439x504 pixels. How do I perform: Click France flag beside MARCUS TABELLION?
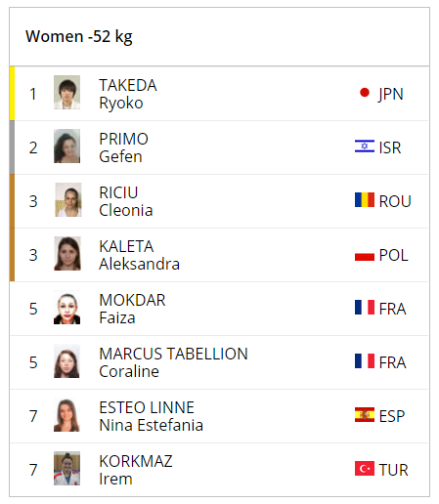(365, 361)
